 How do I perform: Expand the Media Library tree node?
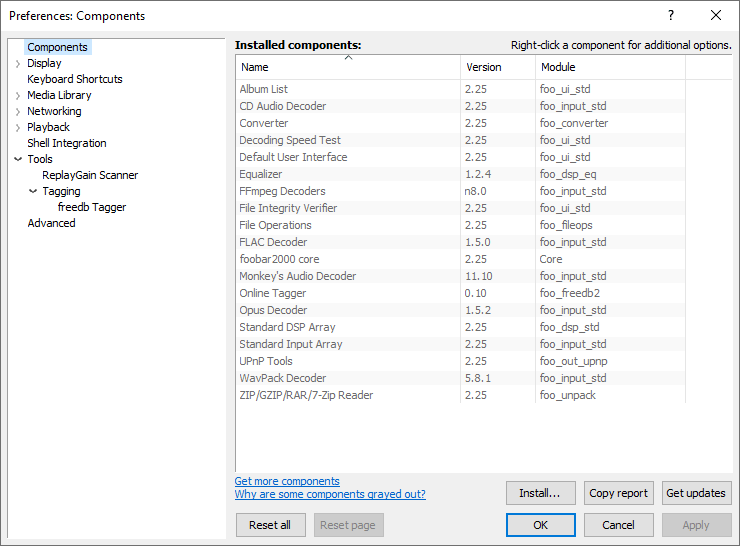tap(18, 96)
